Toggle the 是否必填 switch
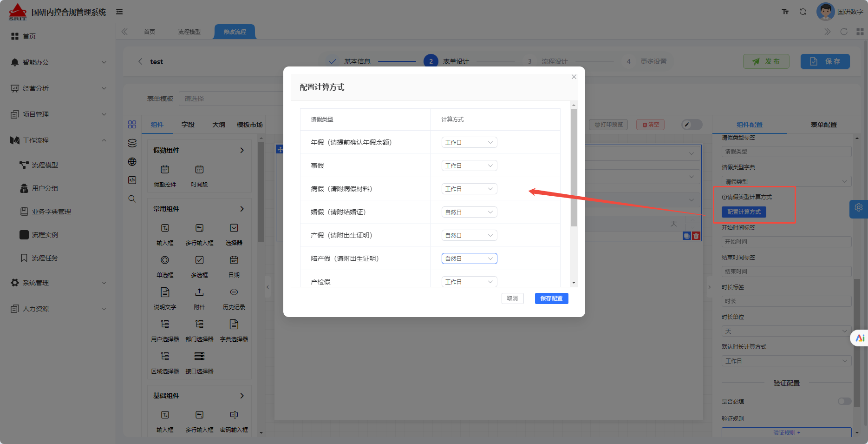Image resolution: width=868 pixels, height=444 pixels. pos(844,401)
